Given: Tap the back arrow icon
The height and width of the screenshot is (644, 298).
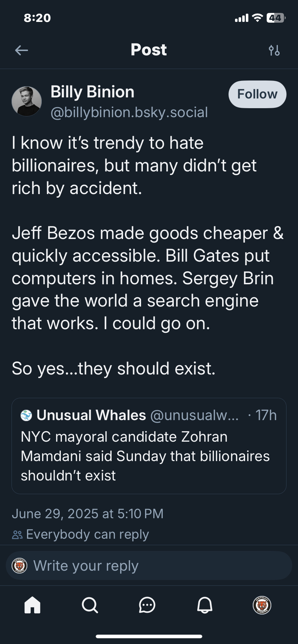Looking at the screenshot, I should pos(22,50).
